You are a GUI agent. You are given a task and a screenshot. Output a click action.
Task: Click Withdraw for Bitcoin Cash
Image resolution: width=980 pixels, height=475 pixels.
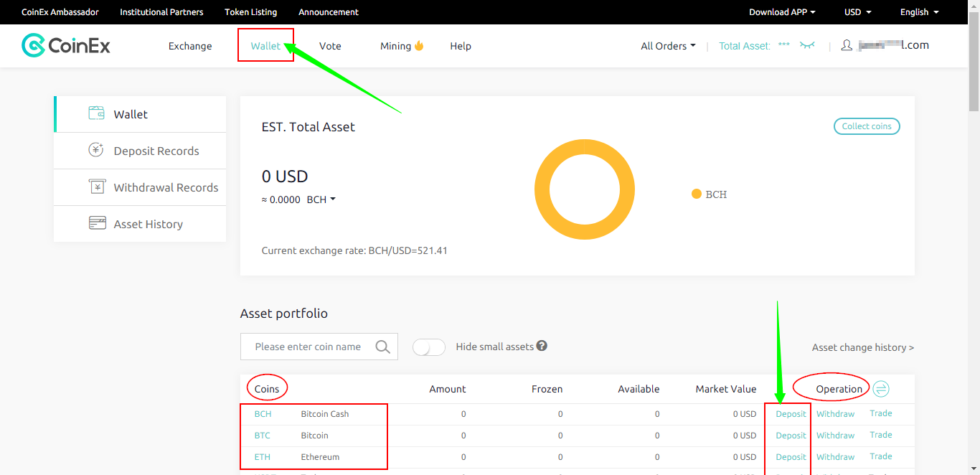click(836, 414)
